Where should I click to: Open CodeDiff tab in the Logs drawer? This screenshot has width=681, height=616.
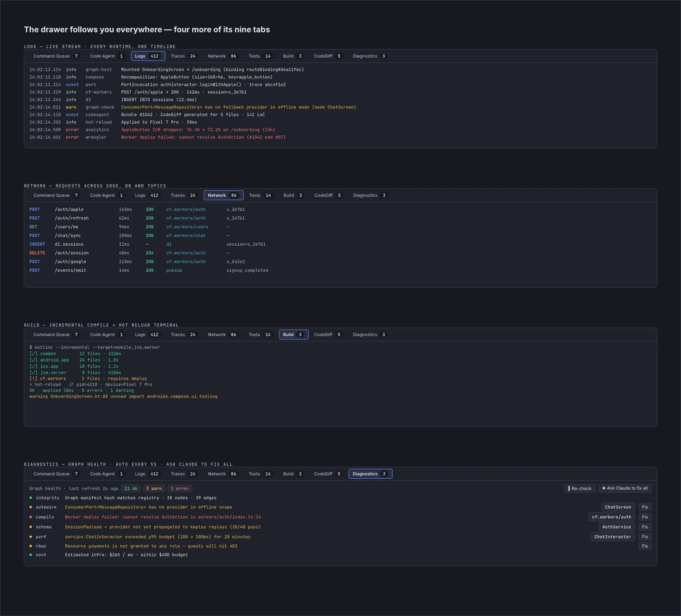pos(328,56)
